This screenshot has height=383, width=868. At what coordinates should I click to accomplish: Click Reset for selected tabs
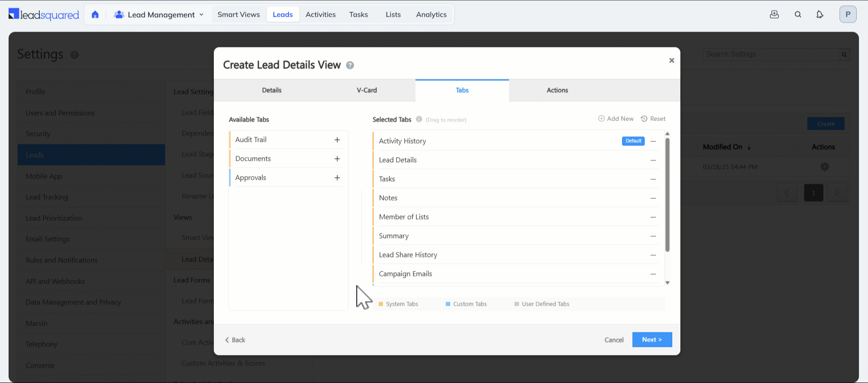(653, 119)
